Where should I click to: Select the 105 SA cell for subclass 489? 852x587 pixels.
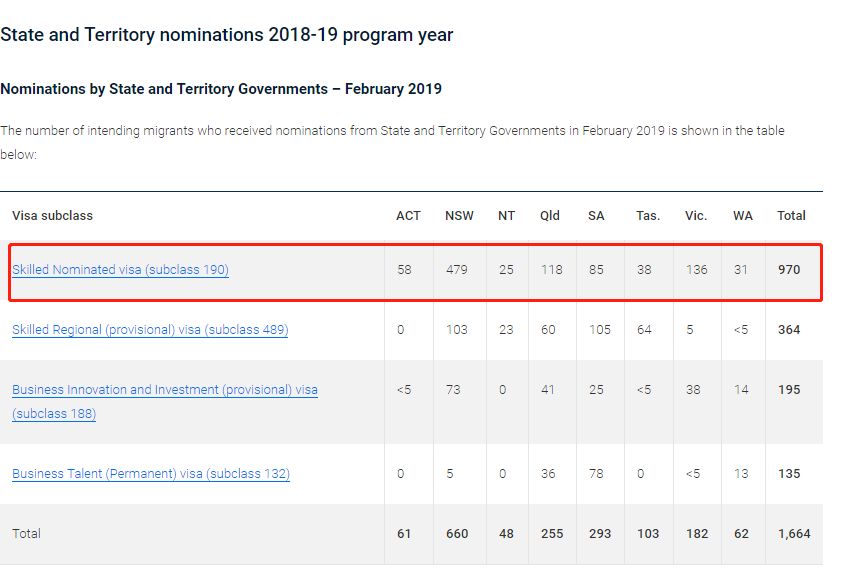(599, 330)
